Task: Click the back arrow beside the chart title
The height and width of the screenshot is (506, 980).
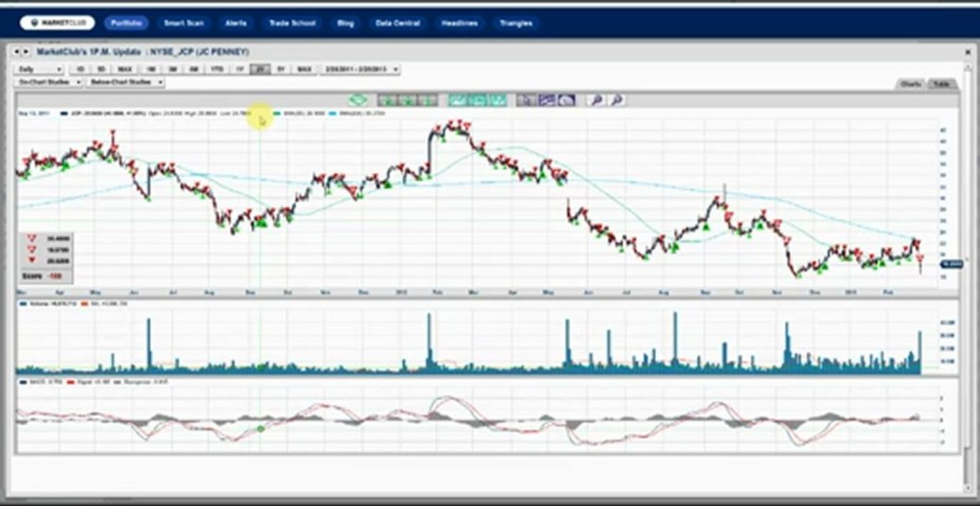Action: [x=18, y=52]
